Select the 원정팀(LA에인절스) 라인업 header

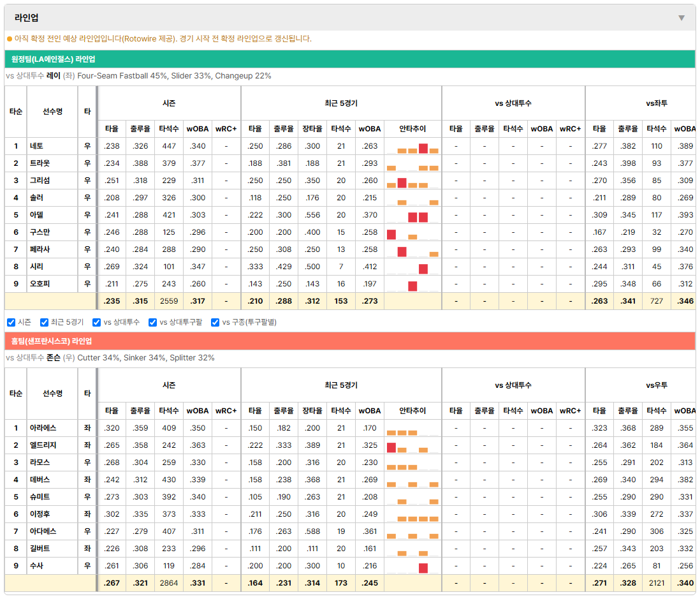tap(350, 59)
